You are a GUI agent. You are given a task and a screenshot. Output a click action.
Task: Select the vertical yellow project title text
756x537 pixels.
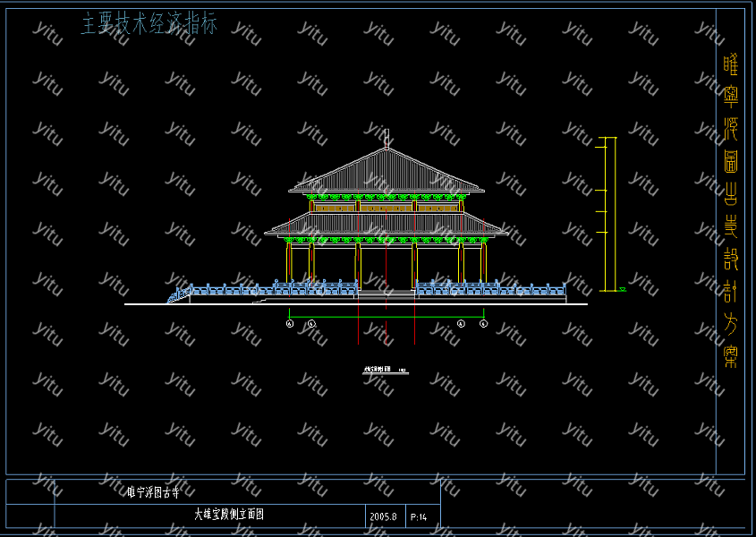(x=730, y=210)
